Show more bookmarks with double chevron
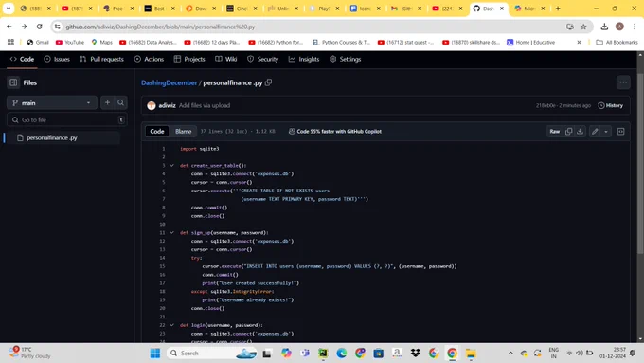Image resolution: width=644 pixels, height=363 pixels. point(579,42)
